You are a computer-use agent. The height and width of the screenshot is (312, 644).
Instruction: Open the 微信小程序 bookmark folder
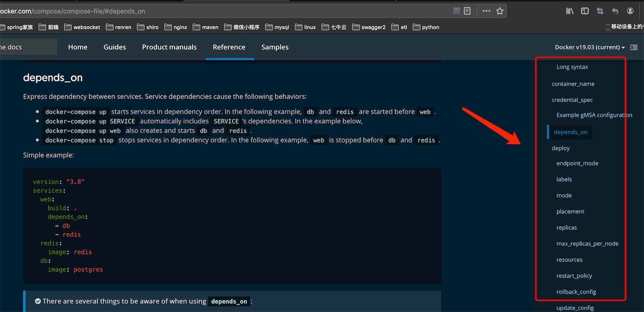click(x=242, y=27)
